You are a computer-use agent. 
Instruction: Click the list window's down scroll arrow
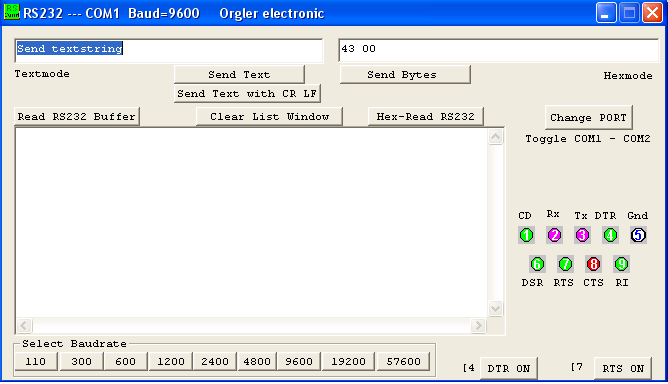pyautogui.click(x=495, y=308)
